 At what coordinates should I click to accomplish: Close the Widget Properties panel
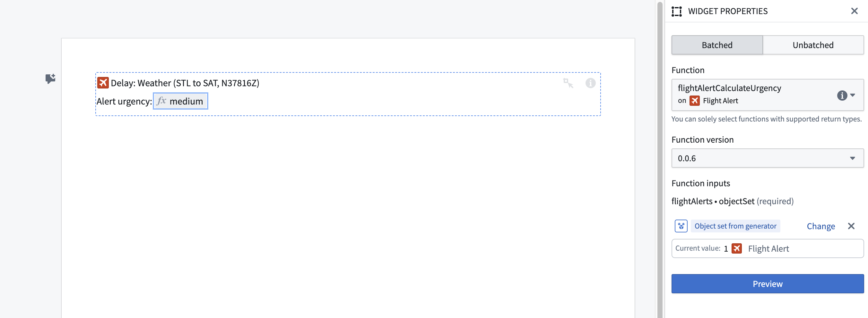[x=854, y=11]
